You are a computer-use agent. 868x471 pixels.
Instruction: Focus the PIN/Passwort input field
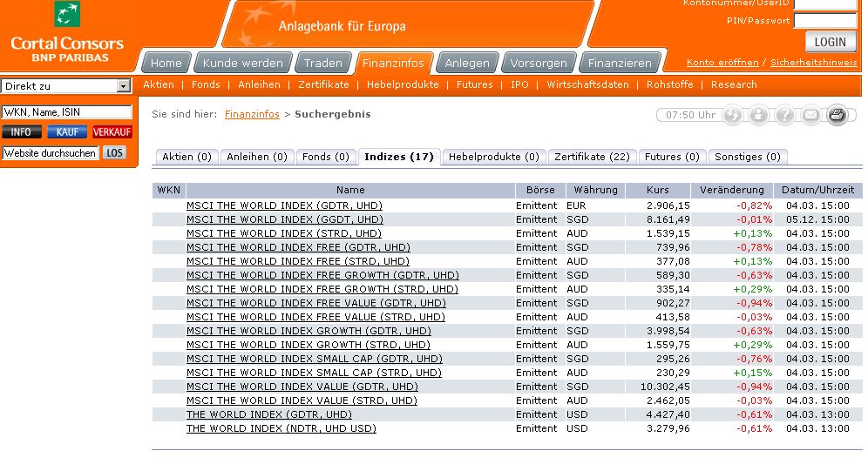(x=825, y=21)
